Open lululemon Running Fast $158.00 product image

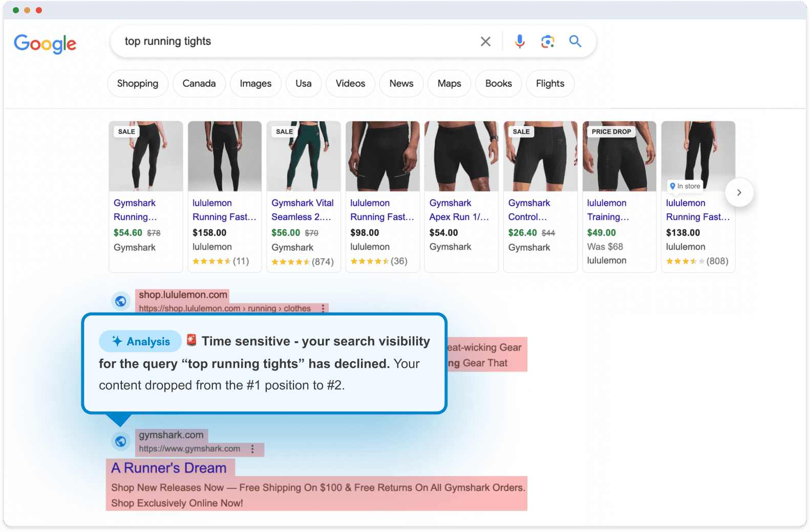(x=225, y=157)
